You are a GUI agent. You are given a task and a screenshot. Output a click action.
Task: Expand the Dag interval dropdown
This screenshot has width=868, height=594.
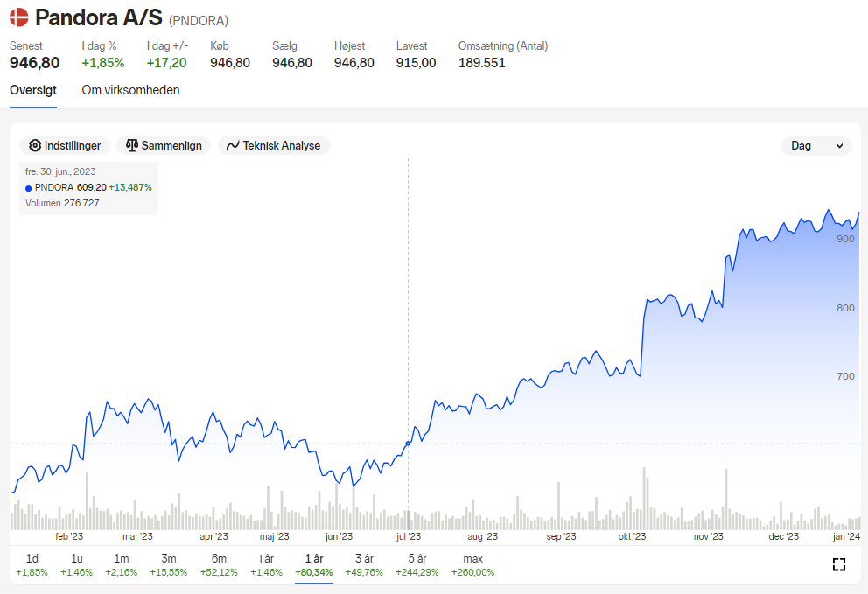coord(816,145)
